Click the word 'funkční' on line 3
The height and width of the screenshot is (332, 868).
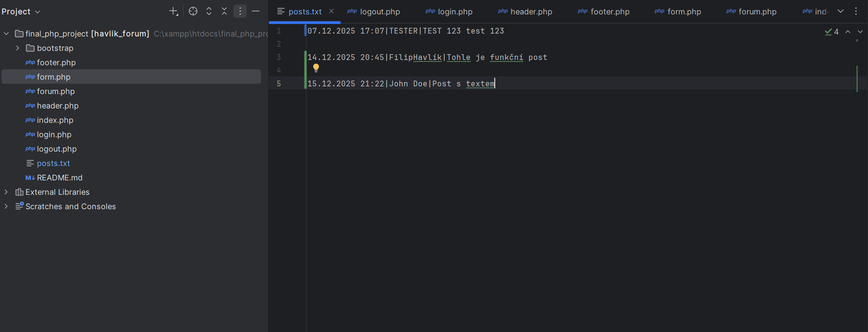coord(507,57)
